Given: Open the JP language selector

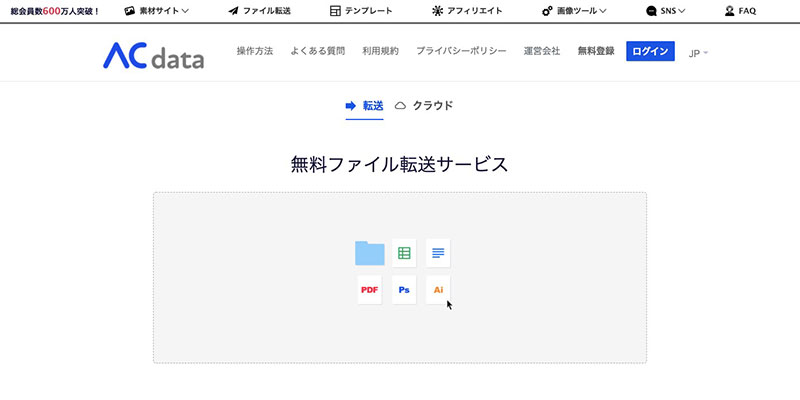Looking at the screenshot, I should tap(698, 53).
